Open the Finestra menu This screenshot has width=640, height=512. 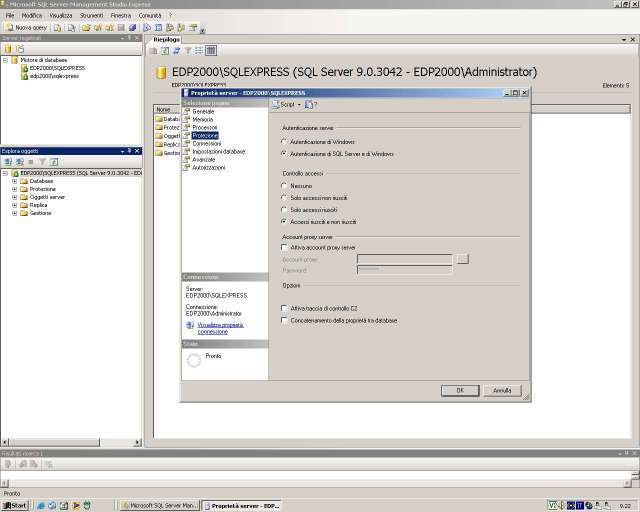pos(121,16)
